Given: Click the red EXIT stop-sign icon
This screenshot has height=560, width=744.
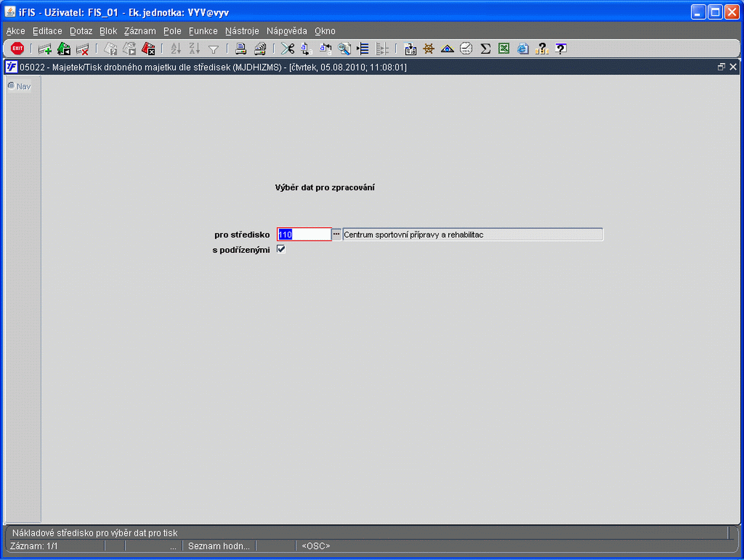Looking at the screenshot, I should click(17, 49).
